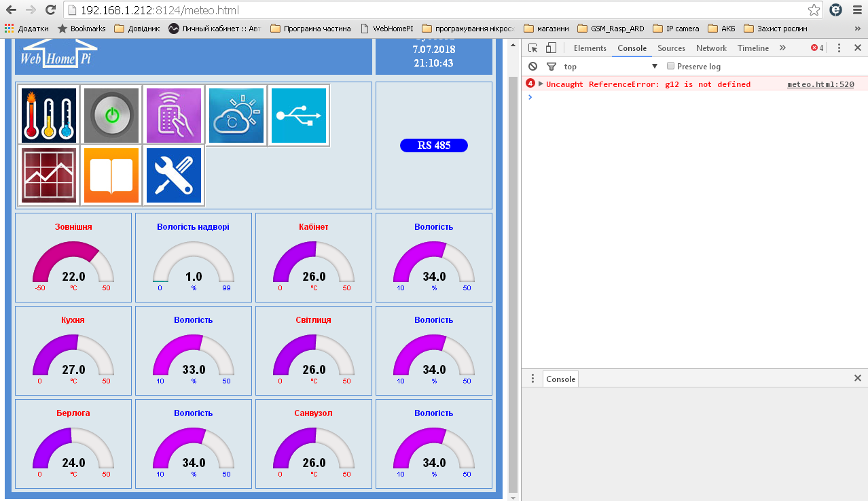Select the Console tab in the top DevTools bar

click(632, 48)
